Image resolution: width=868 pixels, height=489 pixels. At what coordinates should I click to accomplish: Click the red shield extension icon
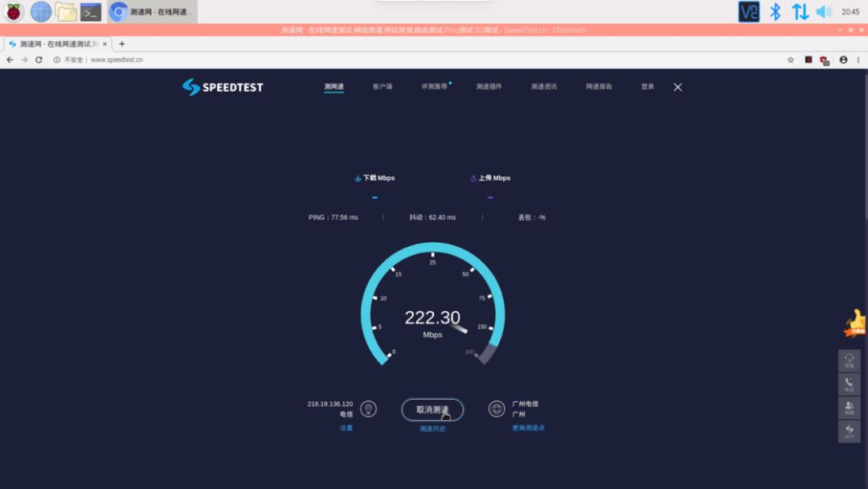[825, 60]
